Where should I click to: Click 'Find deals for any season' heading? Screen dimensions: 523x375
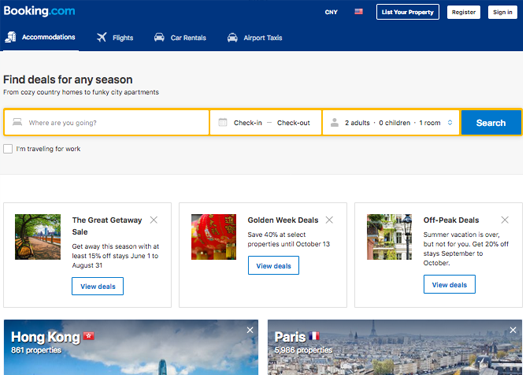pyautogui.click(x=68, y=80)
